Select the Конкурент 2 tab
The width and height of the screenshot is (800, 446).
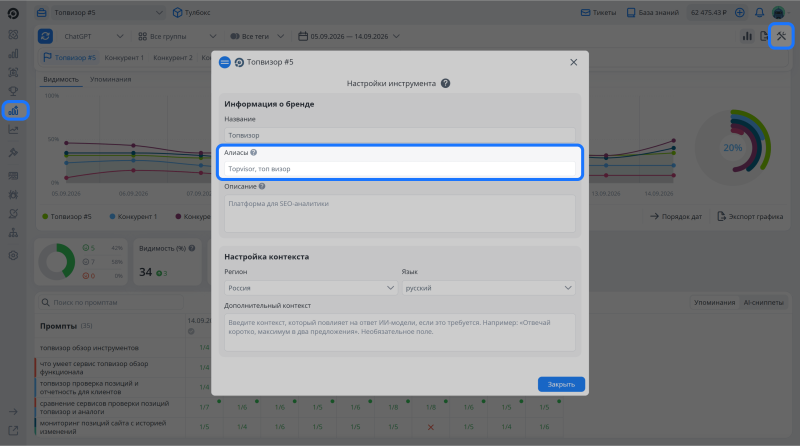click(173, 58)
